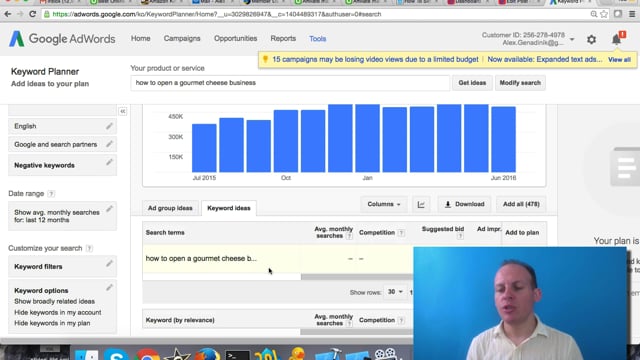Edit Google and search partners pencil
Image resolution: width=640 pixels, height=360 pixels.
[109, 144]
